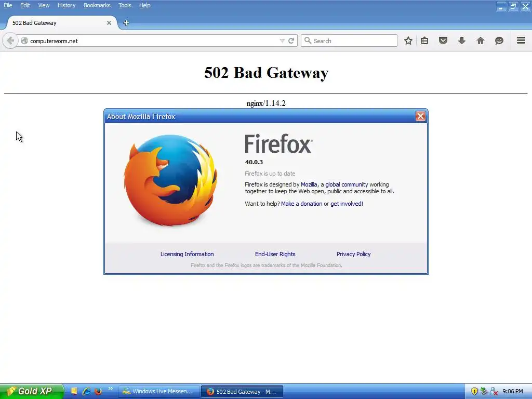The image size is (532, 399).
Task: Open Licensing Information link
Action: tap(187, 254)
